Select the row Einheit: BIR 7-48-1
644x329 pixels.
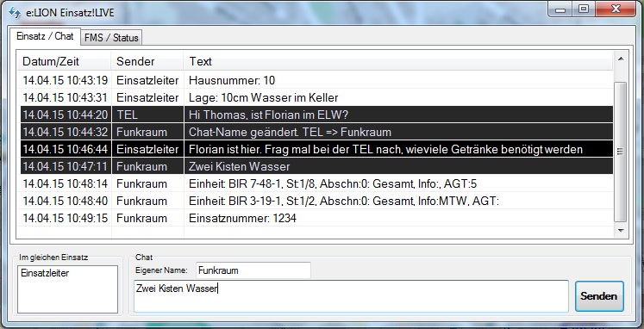(316, 183)
